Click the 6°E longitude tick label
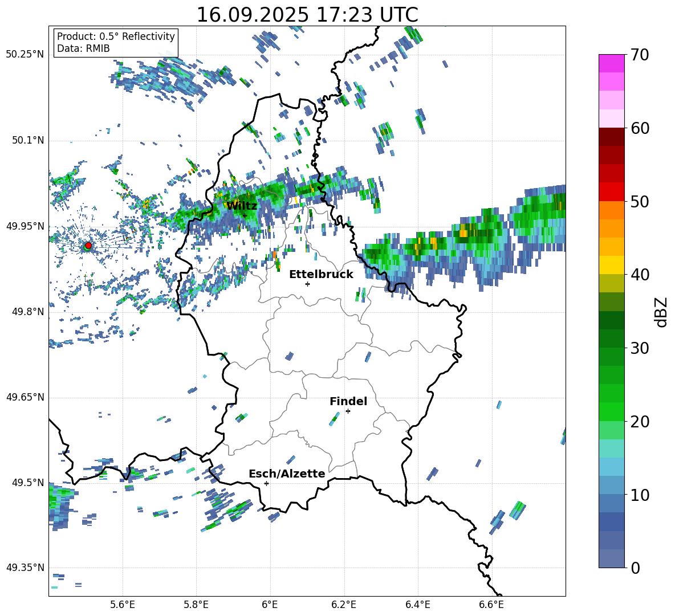Image resolution: width=675 pixels, height=616 pixels. (x=270, y=605)
